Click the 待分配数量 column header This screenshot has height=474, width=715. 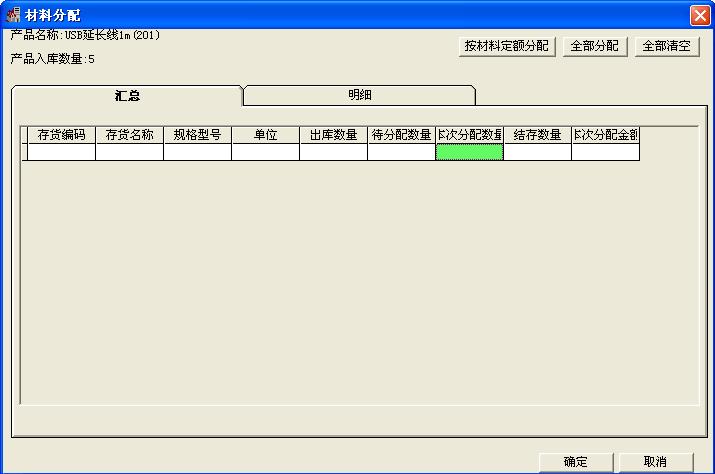pos(401,135)
